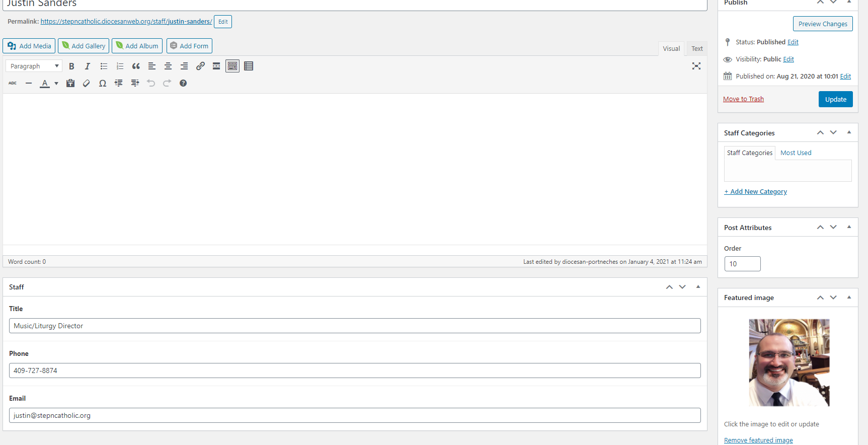Click the insert/edit link icon
Viewport: 868px width, 445px height.
pos(200,66)
